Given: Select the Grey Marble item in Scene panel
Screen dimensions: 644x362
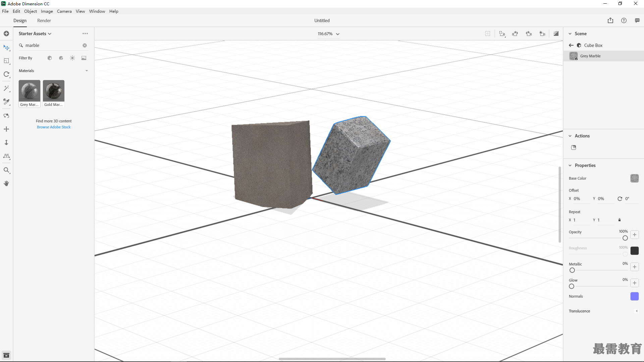Looking at the screenshot, I should click(604, 56).
